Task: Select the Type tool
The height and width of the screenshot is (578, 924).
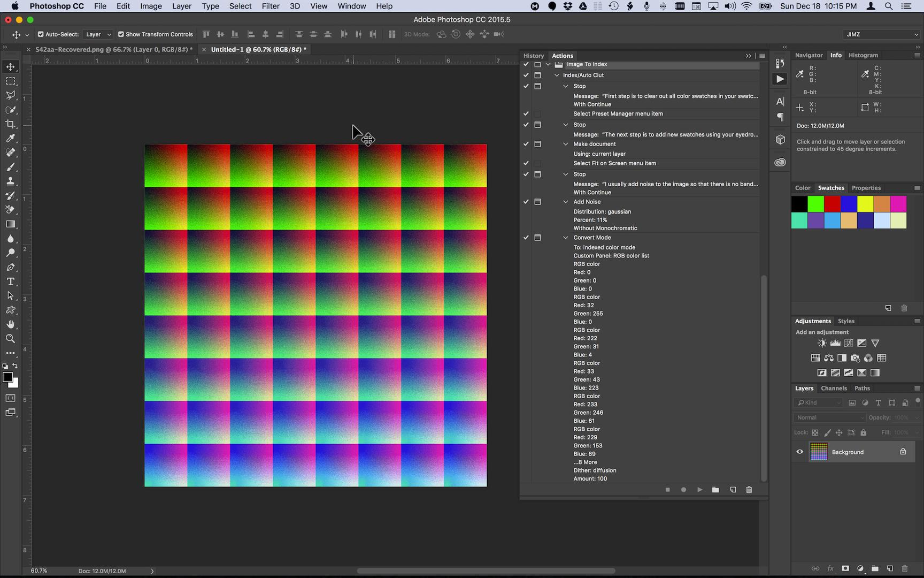Action: [x=11, y=282]
